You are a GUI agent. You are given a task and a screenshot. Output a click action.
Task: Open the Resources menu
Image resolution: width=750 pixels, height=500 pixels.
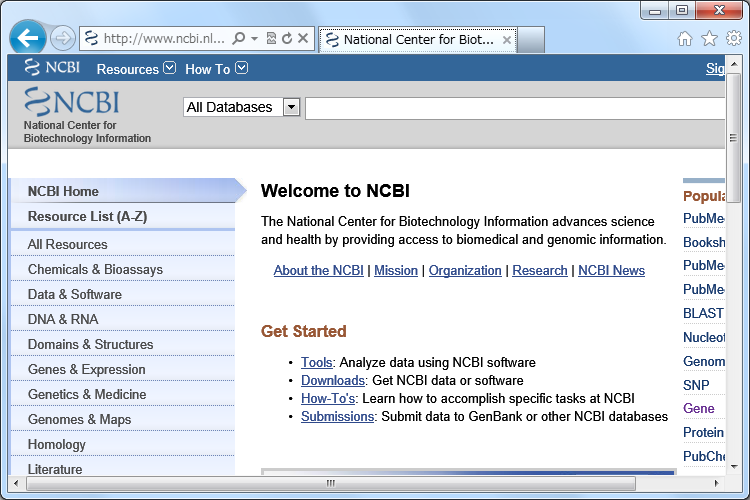pyautogui.click(x=127, y=69)
